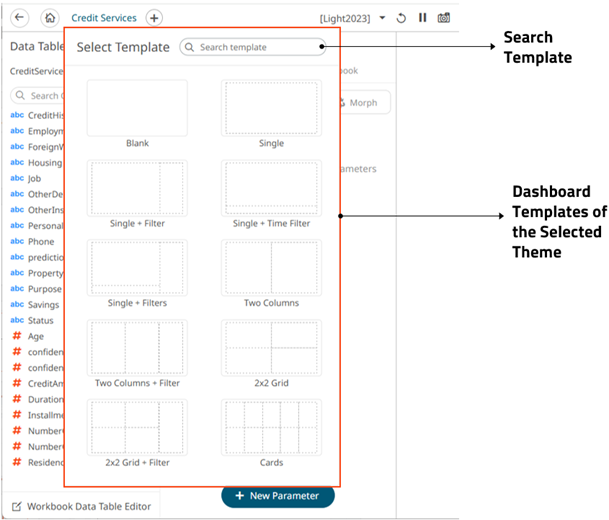Click the Morph button
This screenshot has width=609, height=520.
click(x=363, y=103)
